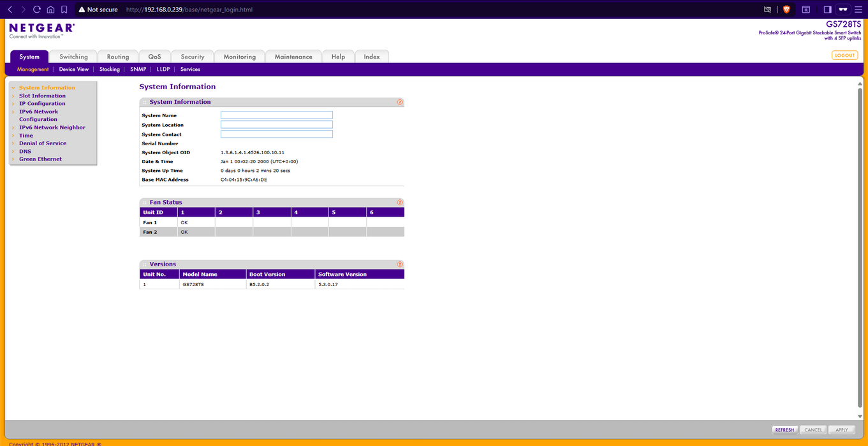Open the browser home page icon
This screenshot has width=868, height=446.
coord(50,10)
